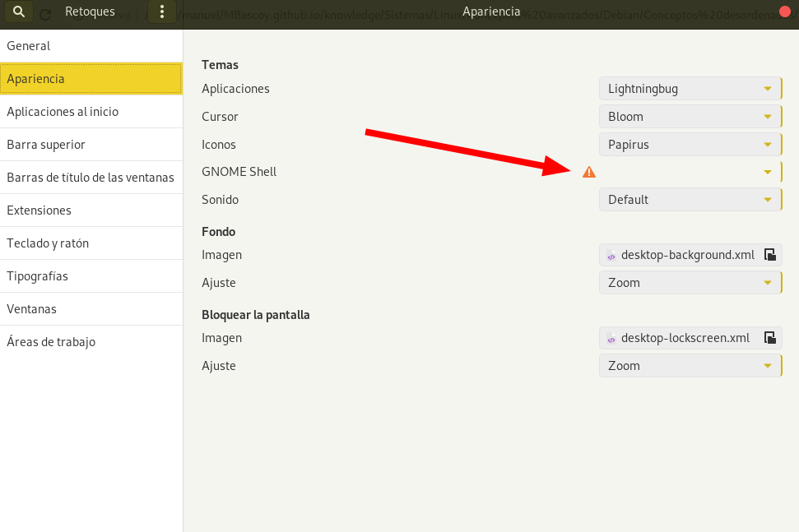This screenshot has width=799, height=532.
Task: Click the orange warning icon beside GNOME Shell
Action: 588,172
